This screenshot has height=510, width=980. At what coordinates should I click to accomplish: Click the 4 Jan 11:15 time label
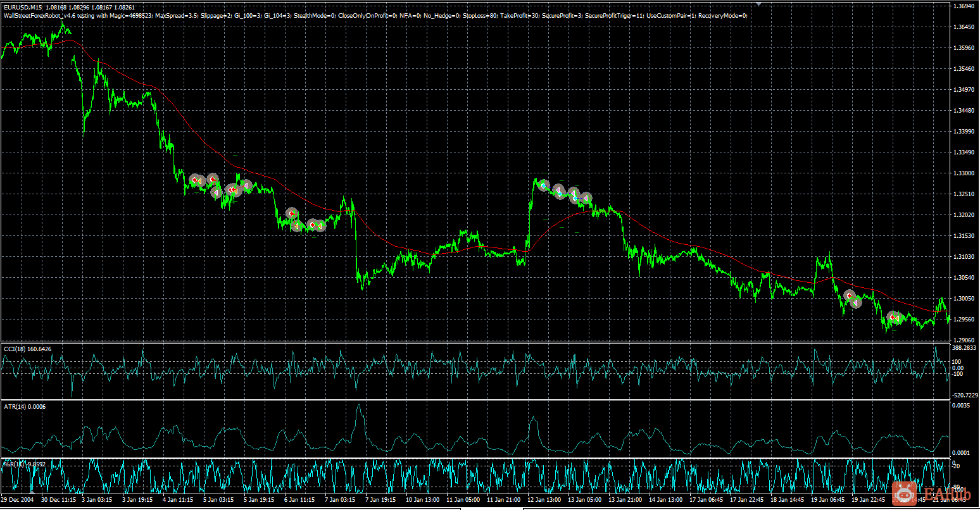coord(178,499)
